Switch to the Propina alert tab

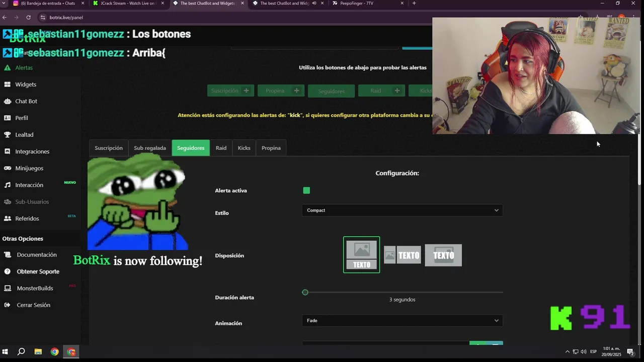pyautogui.click(x=271, y=148)
